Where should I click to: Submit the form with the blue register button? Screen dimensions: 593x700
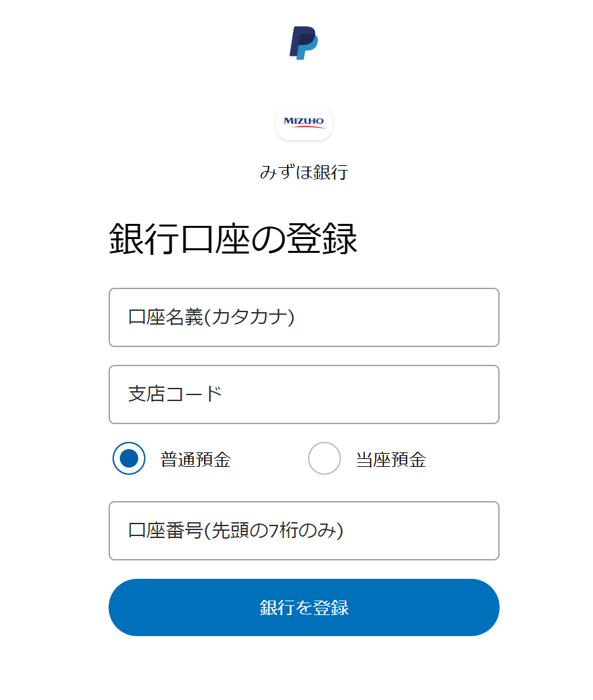(303, 607)
